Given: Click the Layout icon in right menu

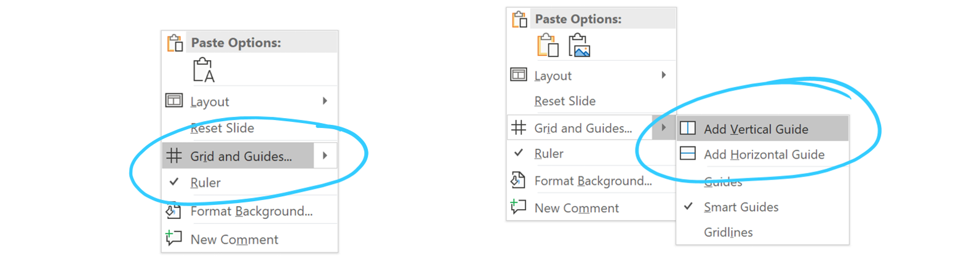Looking at the screenshot, I should tap(519, 75).
